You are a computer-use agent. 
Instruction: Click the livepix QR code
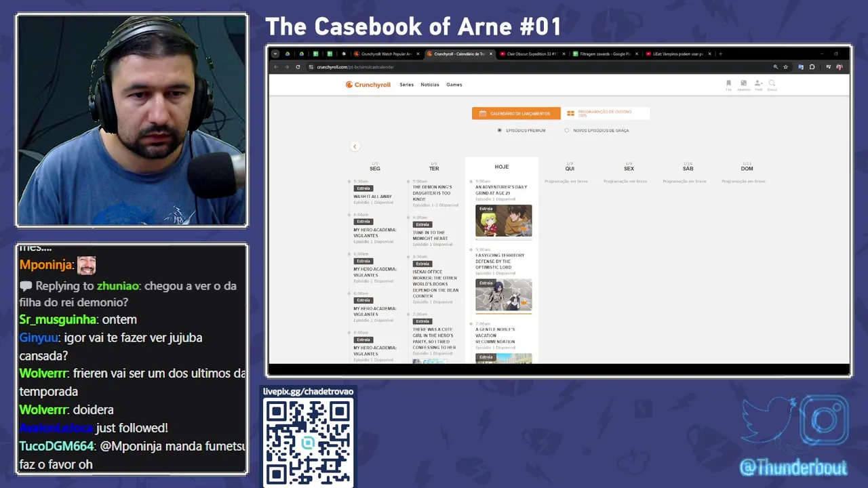(308, 442)
